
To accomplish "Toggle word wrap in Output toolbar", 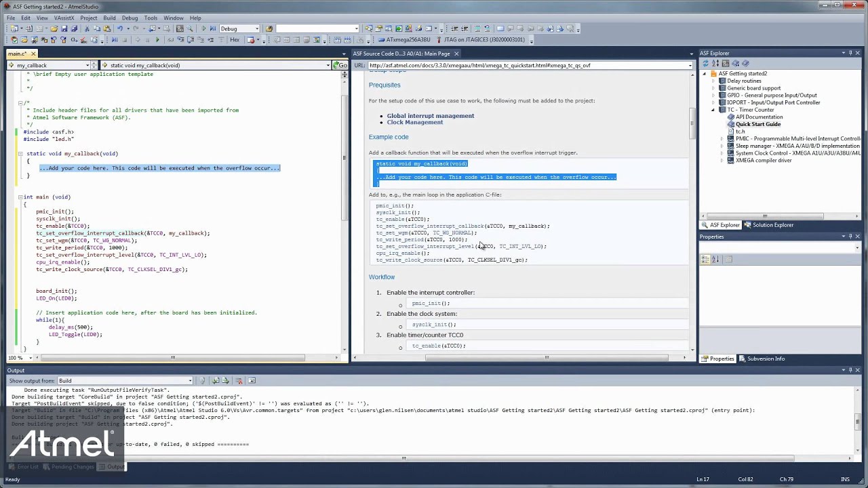I will point(252,380).
